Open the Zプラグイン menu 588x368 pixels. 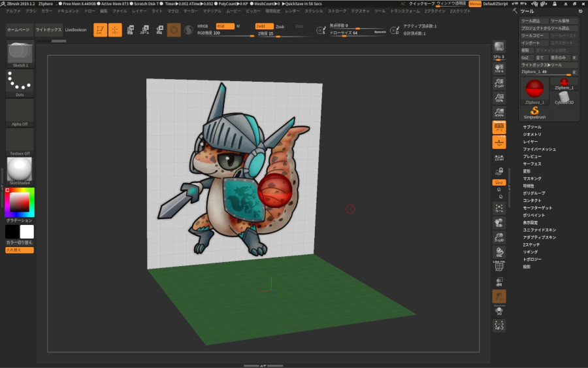coord(434,11)
